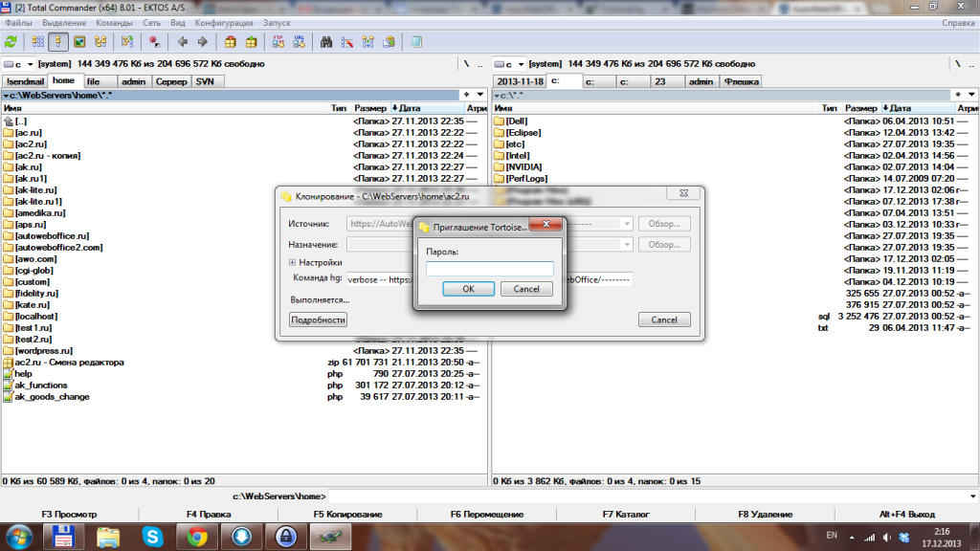This screenshot has width=980, height=551.
Task: Switch to the !sendmail tab
Action: (25, 82)
